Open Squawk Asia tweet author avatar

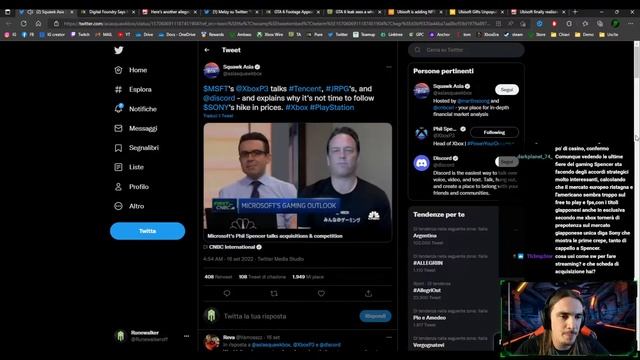[x=211, y=70]
